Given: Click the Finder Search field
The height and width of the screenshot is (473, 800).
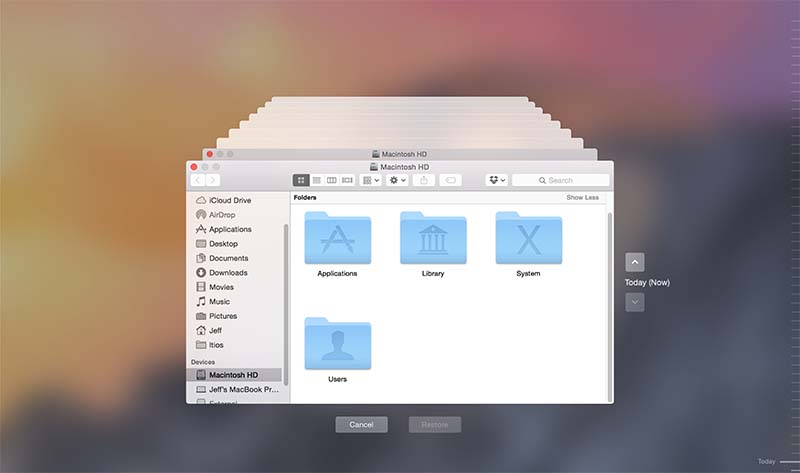Looking at the screenshot, I should pos(561,180).
